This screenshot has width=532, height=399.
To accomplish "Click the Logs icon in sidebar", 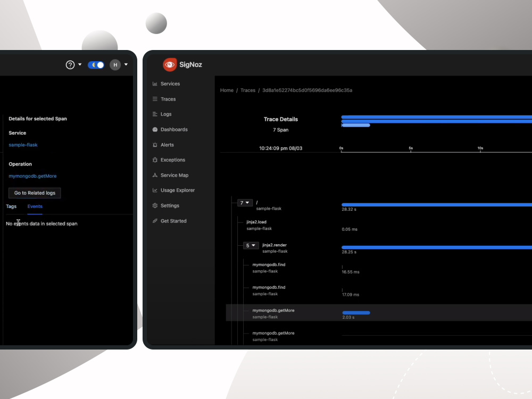I will click(155, 114).
